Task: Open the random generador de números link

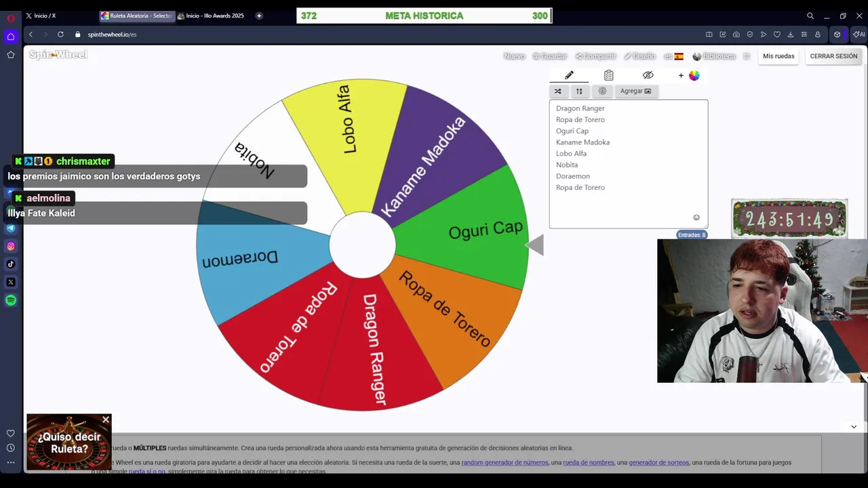Action: pos(505,462)
